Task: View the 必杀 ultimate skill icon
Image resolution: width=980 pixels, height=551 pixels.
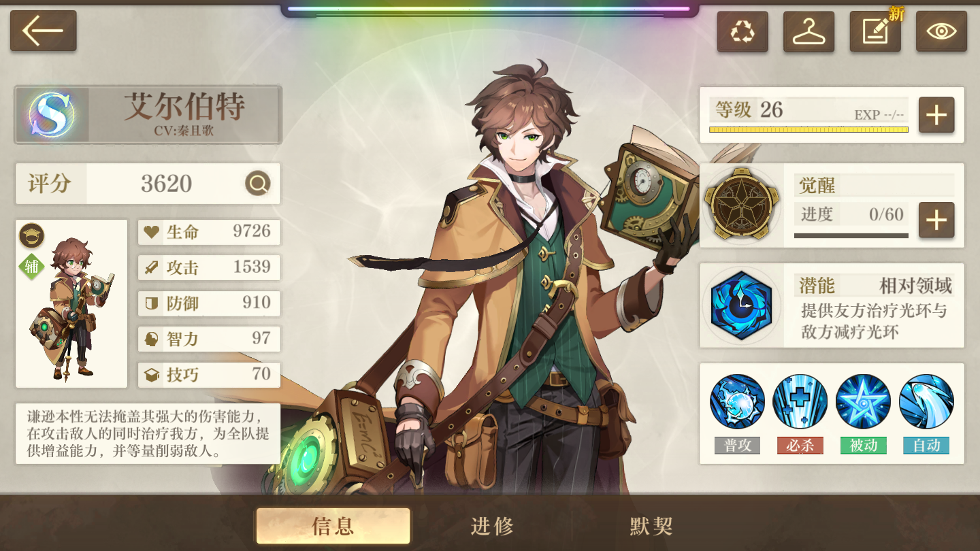Action: point(800,401)
